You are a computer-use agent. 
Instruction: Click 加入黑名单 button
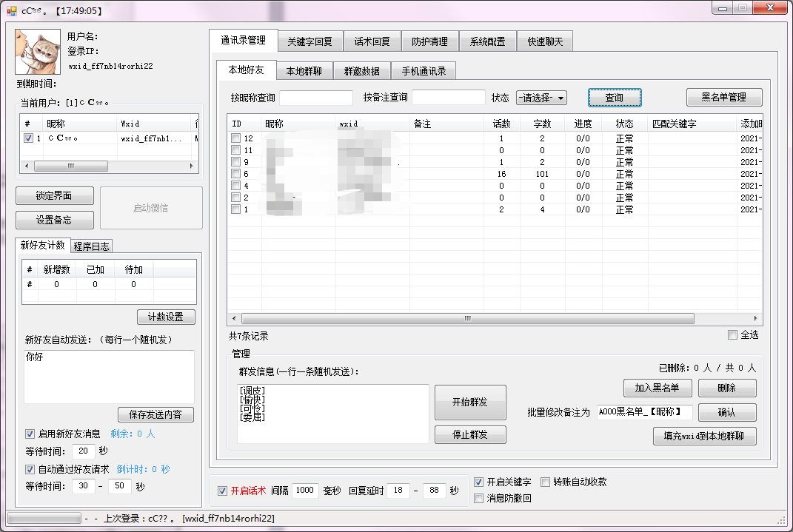coord(658,388)
